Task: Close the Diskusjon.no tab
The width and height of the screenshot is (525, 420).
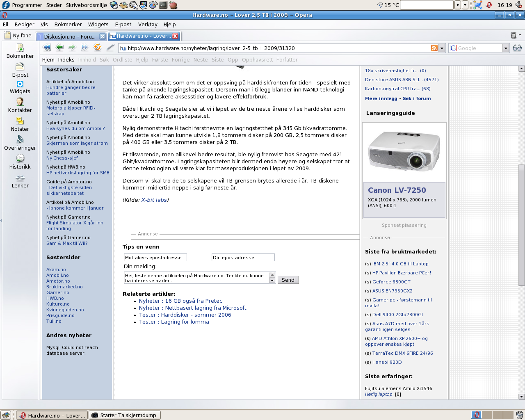Action: click(x=103, y=37)
